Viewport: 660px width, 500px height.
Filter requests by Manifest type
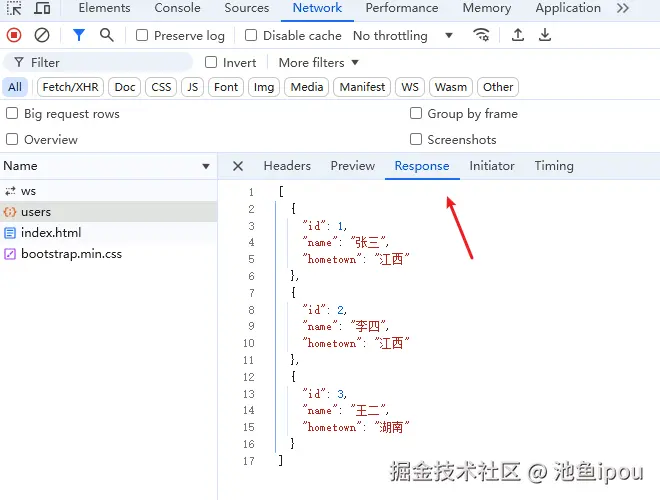click(362, 87)
